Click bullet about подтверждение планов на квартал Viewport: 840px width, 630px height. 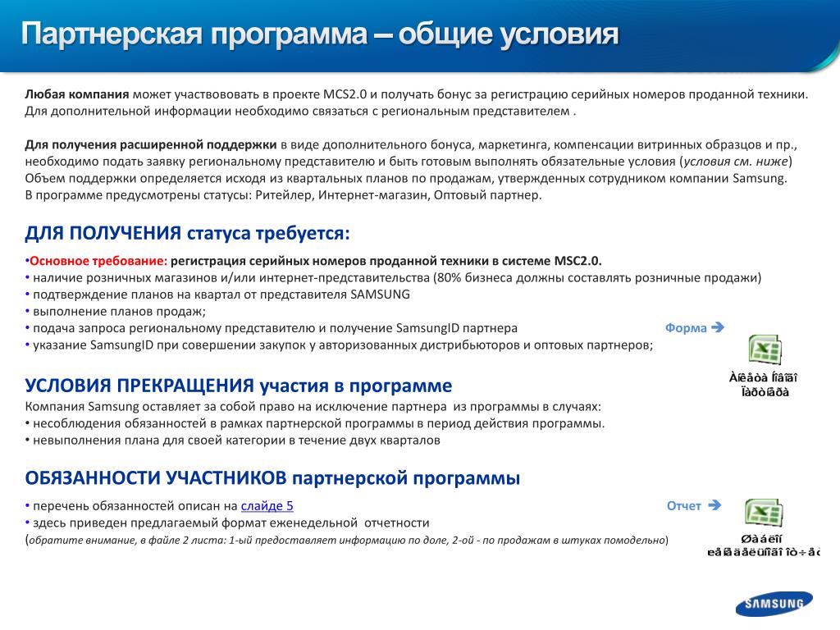click(x=217, y=294)
